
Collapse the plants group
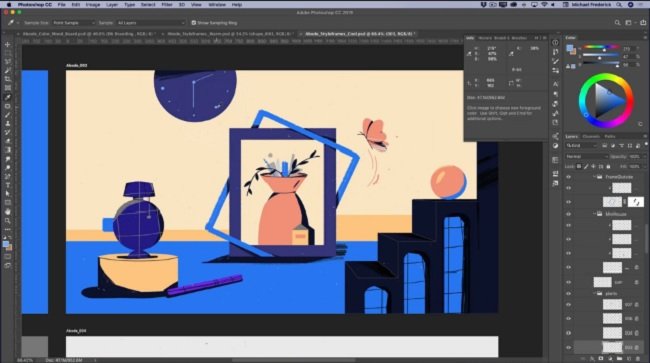point(594,293)
